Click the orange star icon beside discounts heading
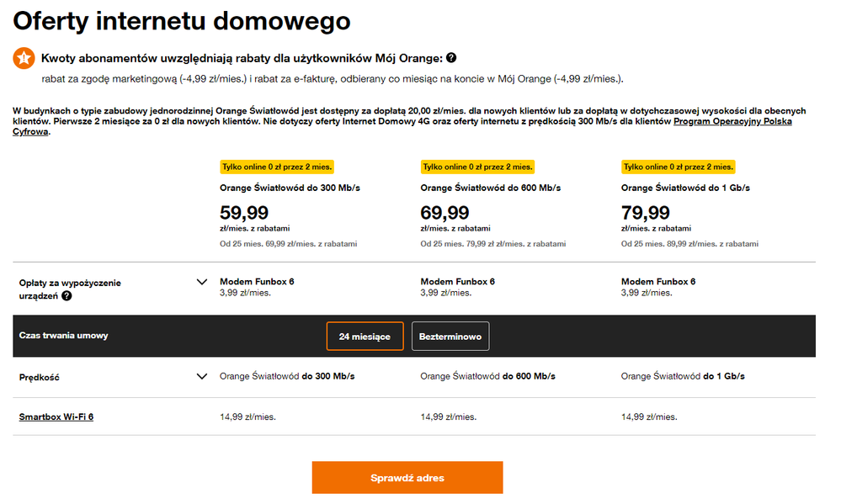841x504 pixels. point(24,59)
